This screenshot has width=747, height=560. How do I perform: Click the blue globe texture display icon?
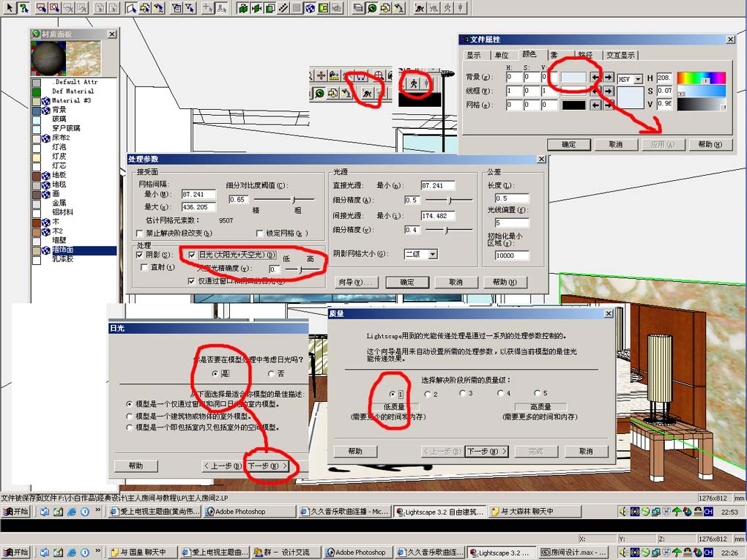(310, 7)
